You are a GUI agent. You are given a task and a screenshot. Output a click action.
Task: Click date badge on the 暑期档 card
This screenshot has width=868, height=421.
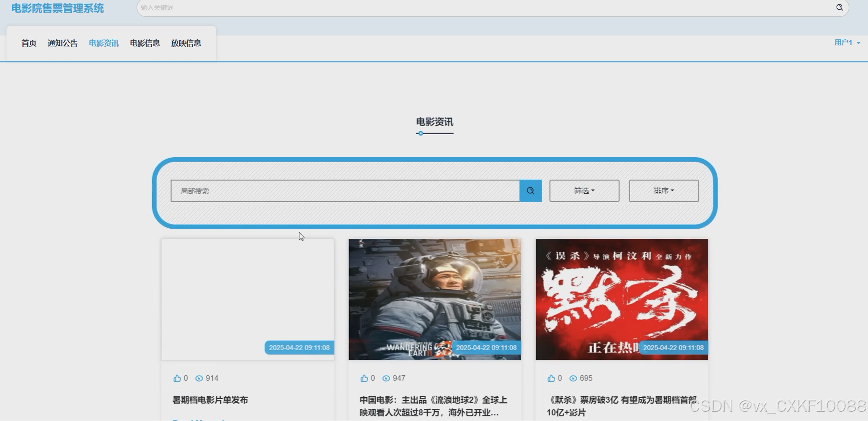(299, 348)
